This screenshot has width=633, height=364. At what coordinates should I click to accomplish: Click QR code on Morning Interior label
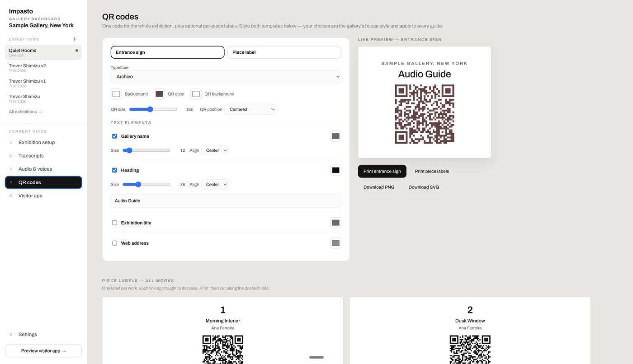tap(223, 350)
